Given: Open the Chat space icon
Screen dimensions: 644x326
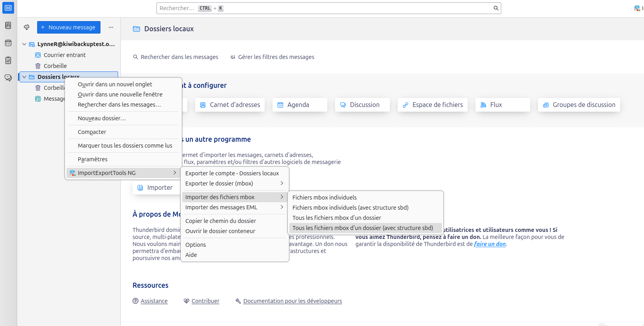Looking at the screenshot, I should [x=8, y=78].
